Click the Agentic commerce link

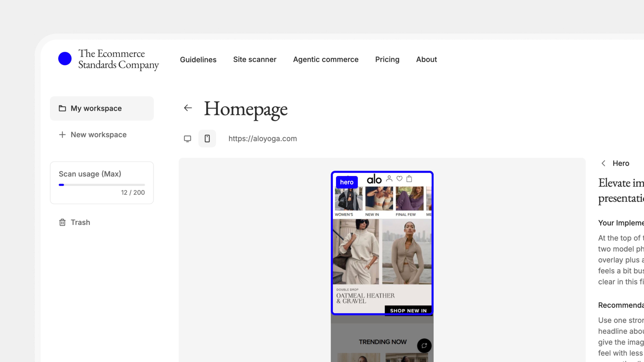point(326,59)
